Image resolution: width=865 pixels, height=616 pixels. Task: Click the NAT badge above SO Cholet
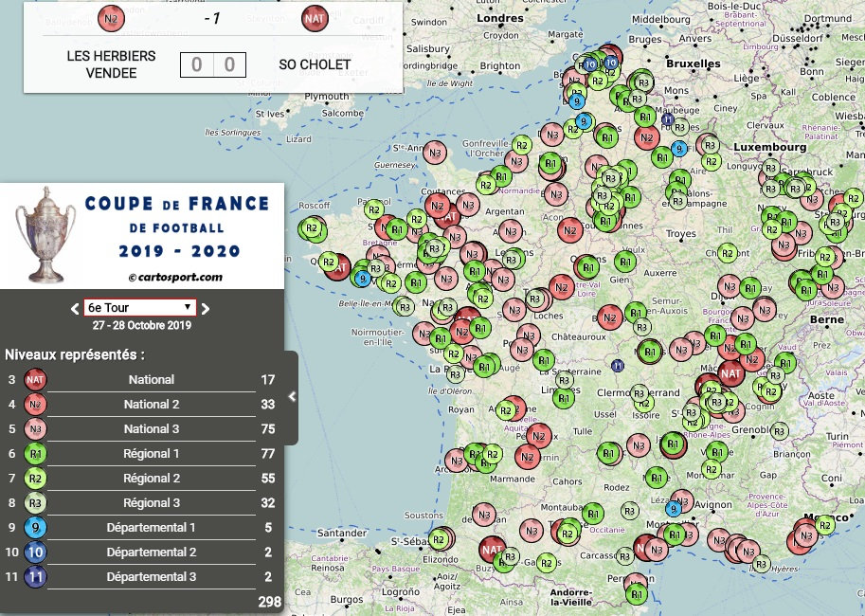click(315, 19)
